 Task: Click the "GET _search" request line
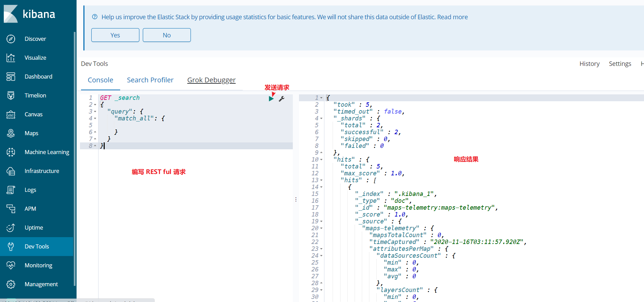120,98
